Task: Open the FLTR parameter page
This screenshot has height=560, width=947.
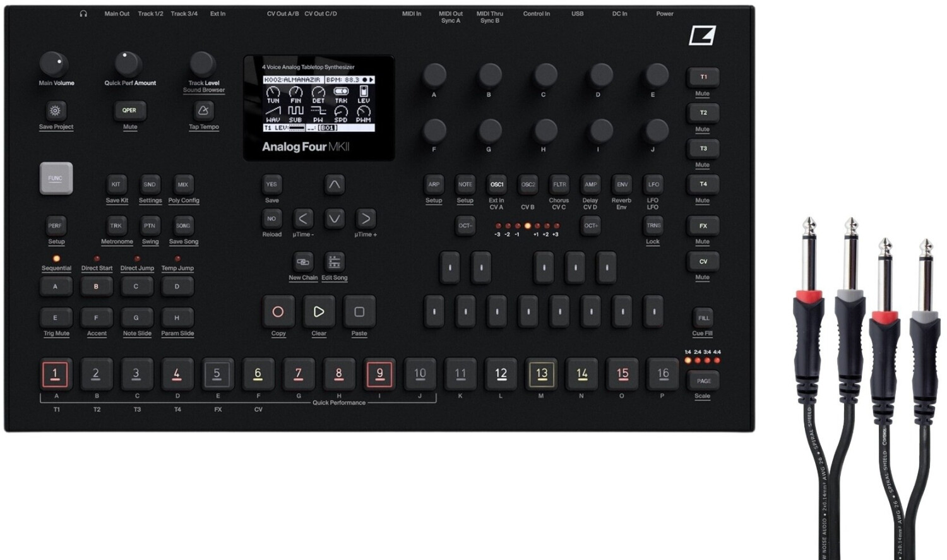Action: click(559, 185)
